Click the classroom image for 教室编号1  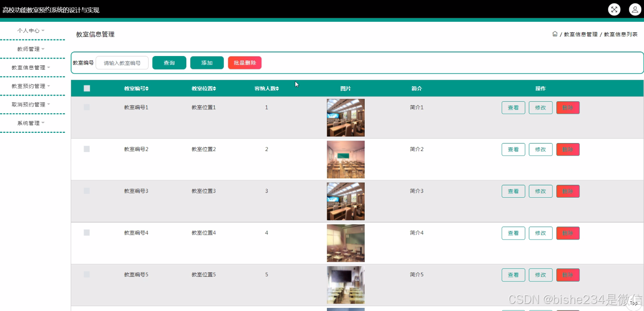tap(346, 117)
